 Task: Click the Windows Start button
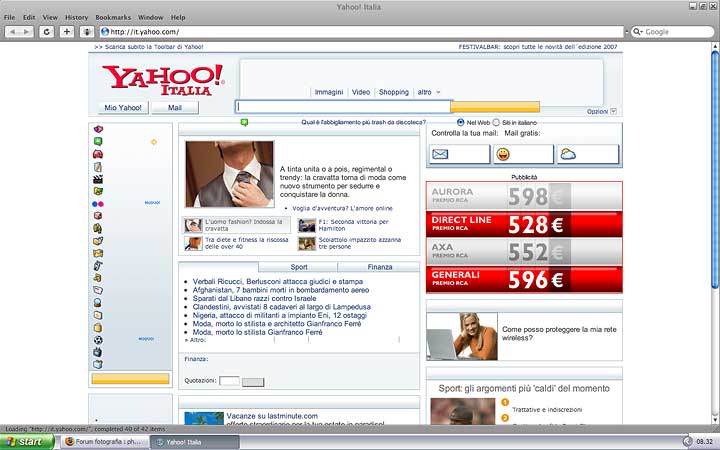click(27, 442)
